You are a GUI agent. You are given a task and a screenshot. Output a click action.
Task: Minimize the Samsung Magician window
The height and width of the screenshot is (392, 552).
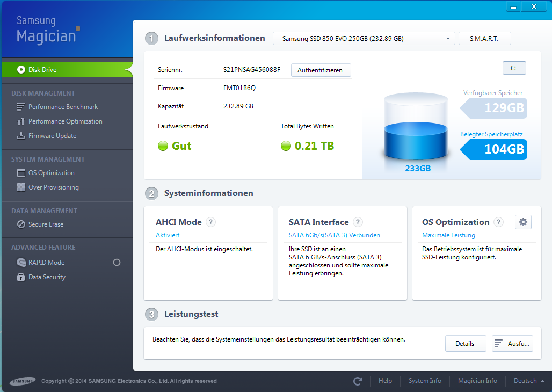(513, 6)
